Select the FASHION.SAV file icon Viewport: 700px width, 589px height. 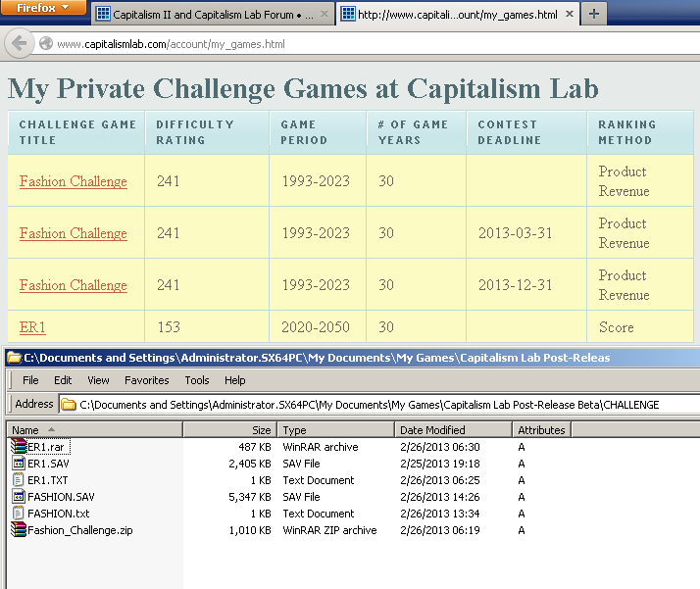pos(19,497)
